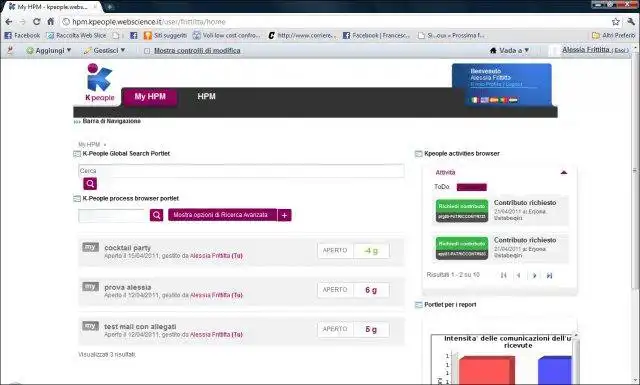
Task: Select the Italian flag language
Action: (x=474, y=100)
